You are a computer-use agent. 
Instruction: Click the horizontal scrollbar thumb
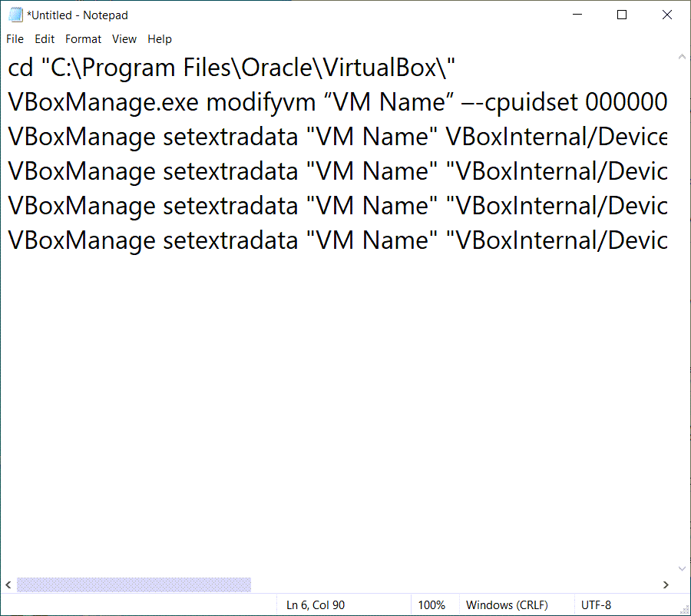click(x=134, y=585)
